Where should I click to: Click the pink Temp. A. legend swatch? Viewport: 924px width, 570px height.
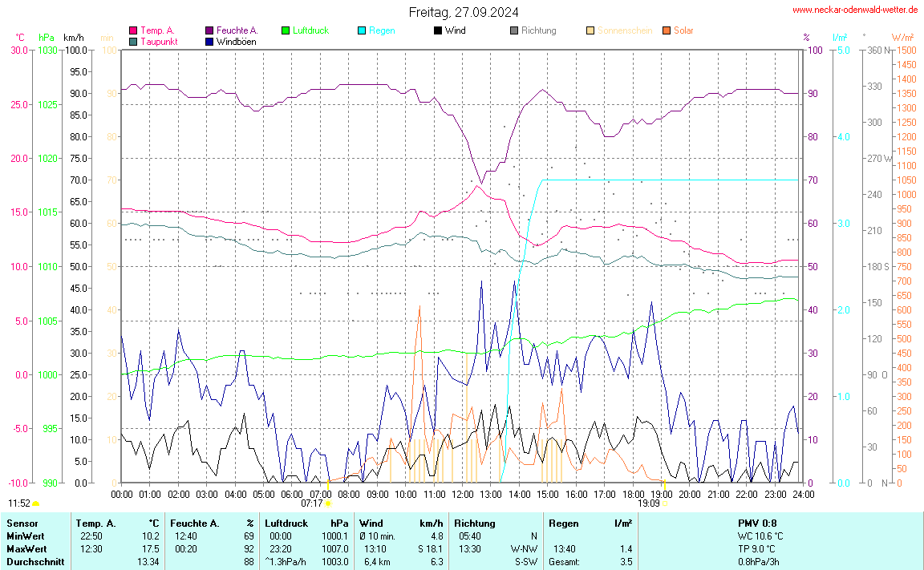(x=133, y=30)
